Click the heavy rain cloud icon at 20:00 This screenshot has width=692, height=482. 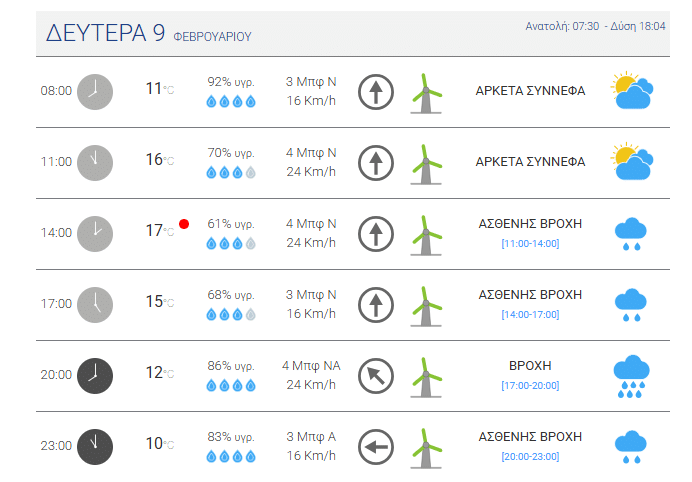[631, 376]
